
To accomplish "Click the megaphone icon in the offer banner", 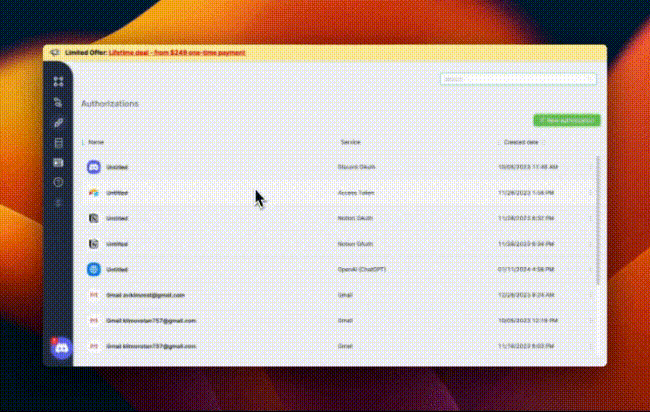I will pyautogui.click(x=55, y=52).
